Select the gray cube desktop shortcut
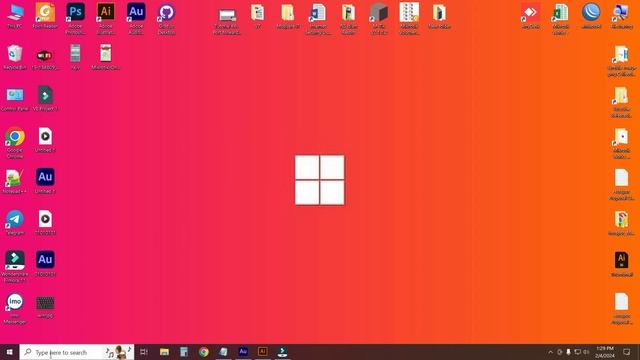 379,18
